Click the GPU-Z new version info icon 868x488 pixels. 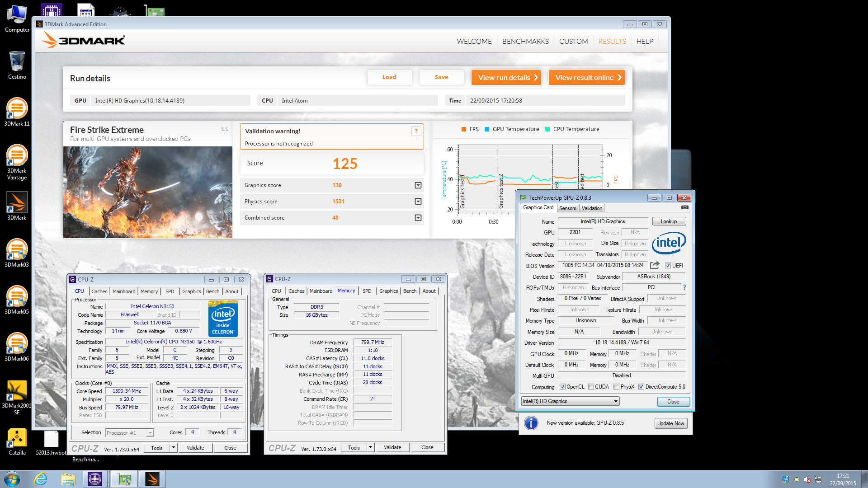(x=531, y=423)
